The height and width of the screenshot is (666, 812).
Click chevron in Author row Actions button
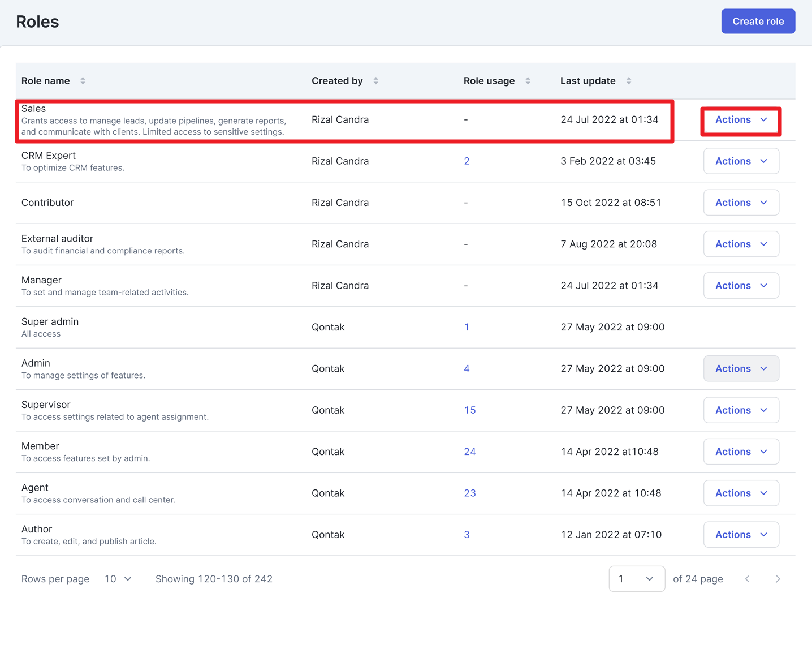click(x=764, y=535)
